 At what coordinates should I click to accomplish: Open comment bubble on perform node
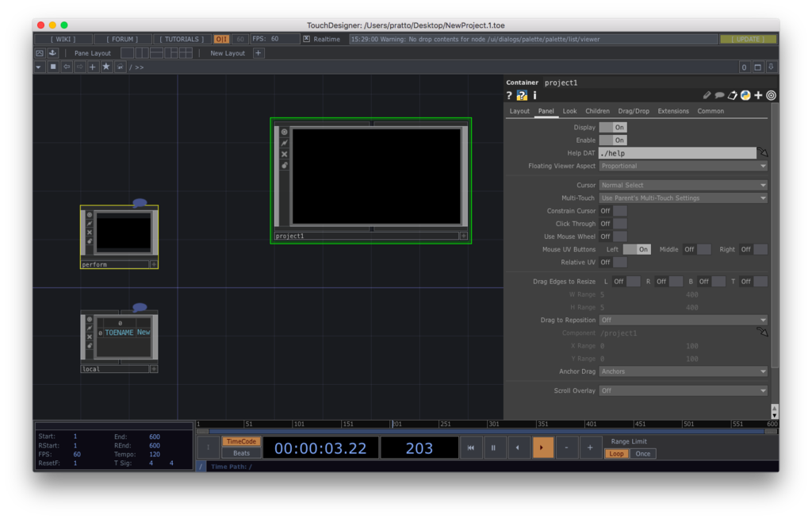[140, 203]
